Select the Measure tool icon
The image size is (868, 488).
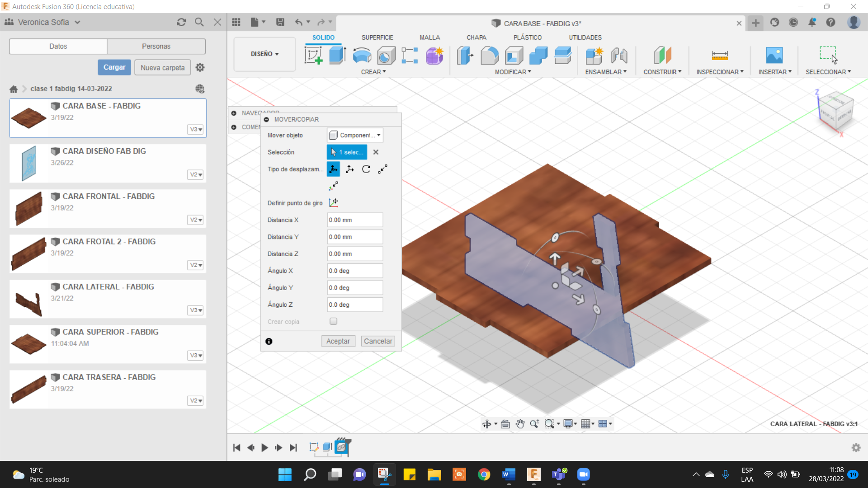[720, 56]
